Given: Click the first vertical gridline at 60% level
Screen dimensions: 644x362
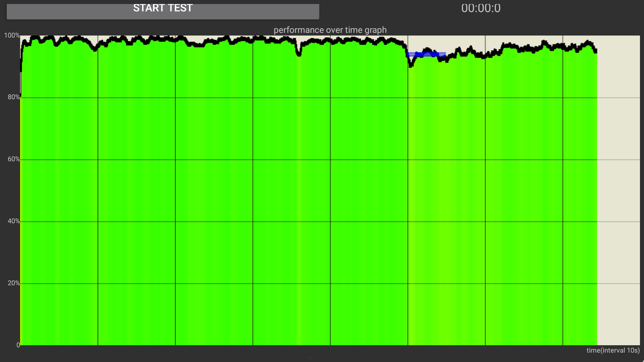Looking at the screenshot, I should [98, 160].
